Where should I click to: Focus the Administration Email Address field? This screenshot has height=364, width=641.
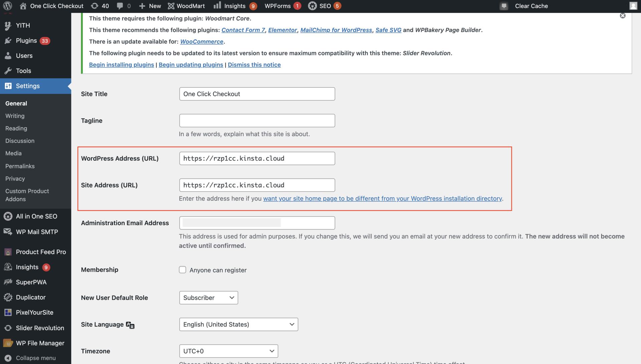[x=257, y=223]
